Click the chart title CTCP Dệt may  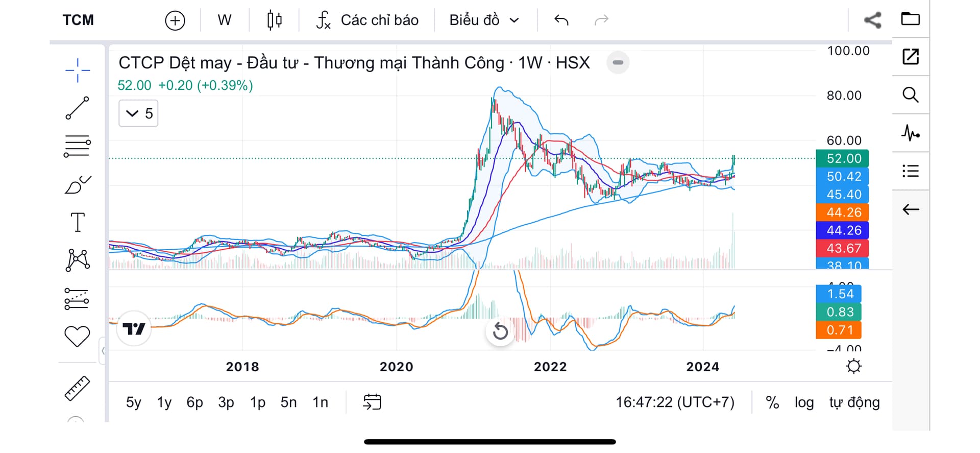pos(354,63)
